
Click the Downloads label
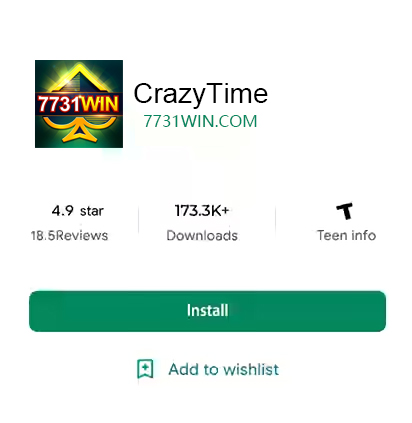202,235
